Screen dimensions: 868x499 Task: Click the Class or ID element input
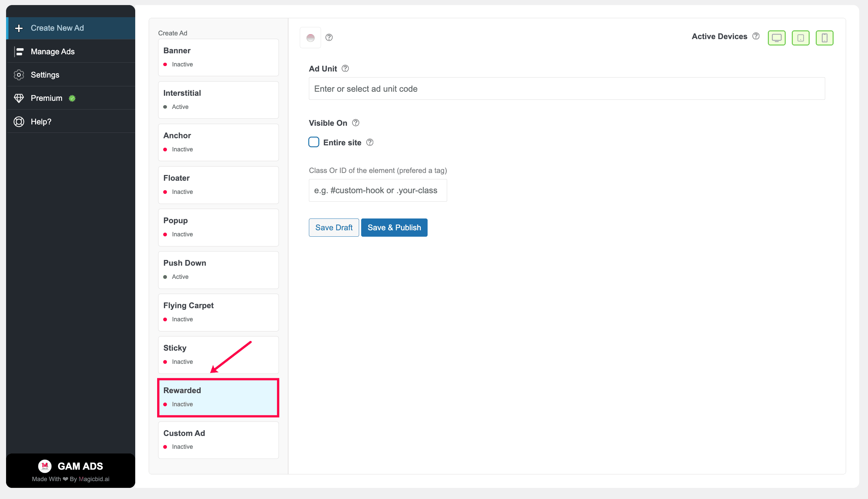coord(378,190)
